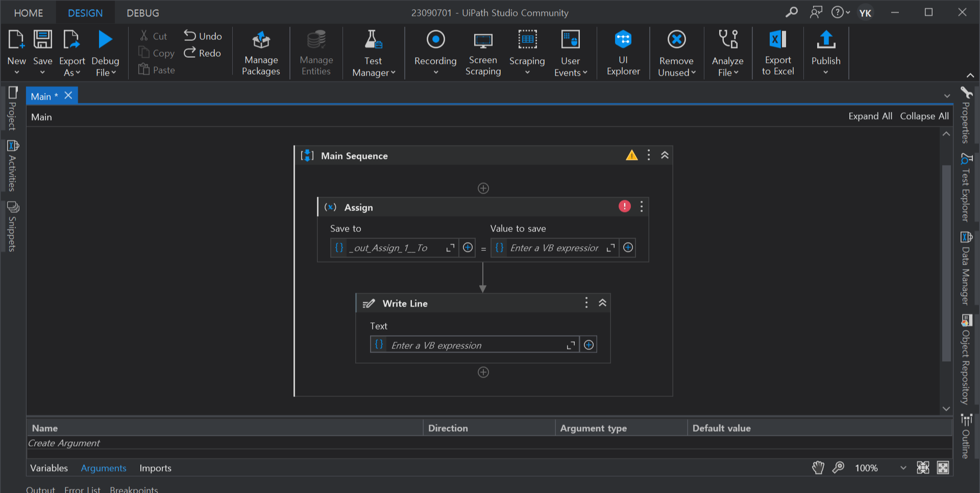Click the New file icon

(16, 40)
